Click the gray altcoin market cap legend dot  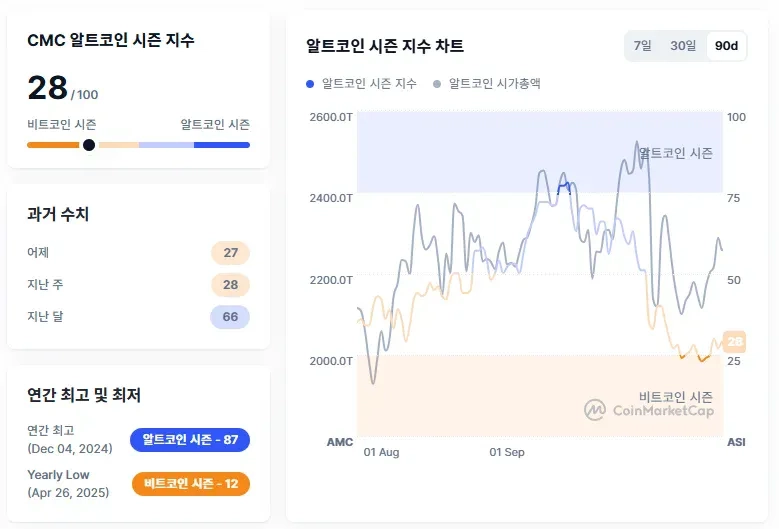(437, 84)
